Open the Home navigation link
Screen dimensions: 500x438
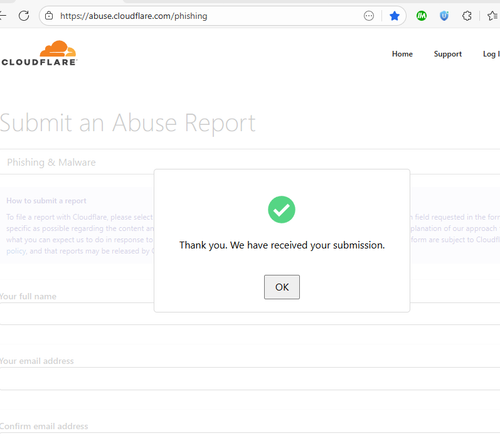(402, 54)
